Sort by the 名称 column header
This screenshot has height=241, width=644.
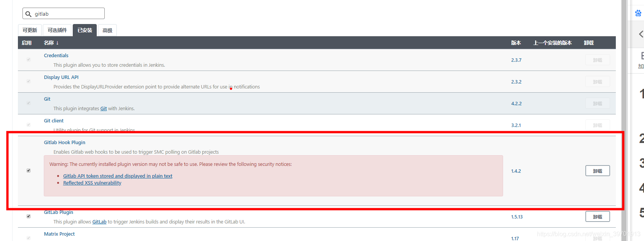click(51, 43)
